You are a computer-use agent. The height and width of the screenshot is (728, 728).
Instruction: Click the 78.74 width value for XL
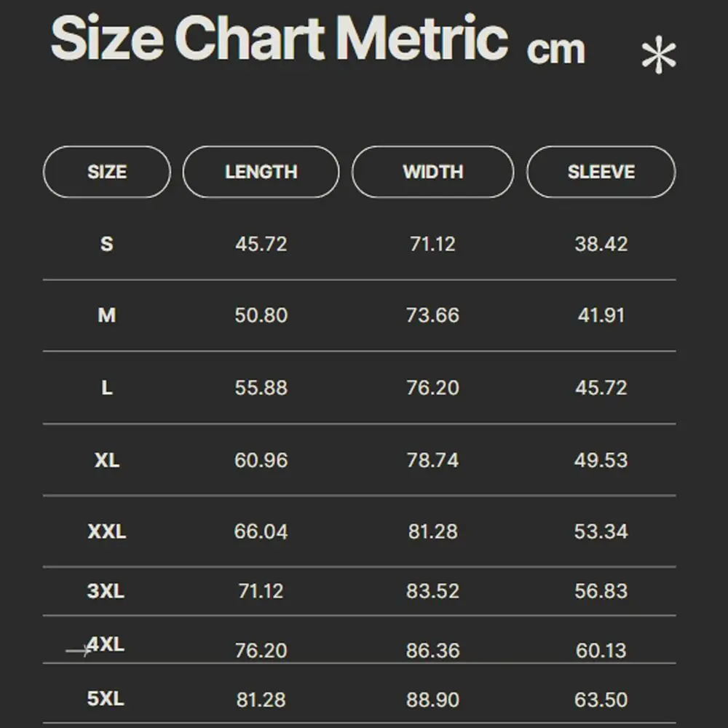coord(433,460)
